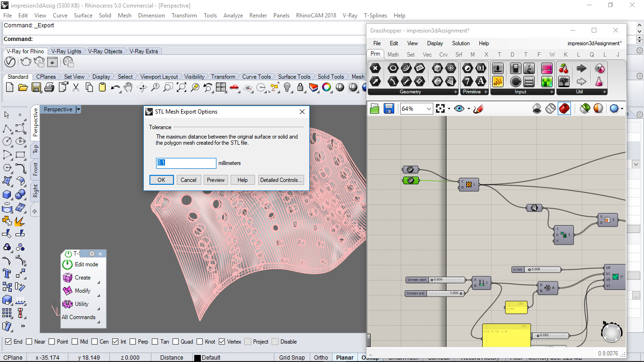Click the four-viewport layout icon
The width and height of the screenshot is (644, 362).
[x=221, y=87]
